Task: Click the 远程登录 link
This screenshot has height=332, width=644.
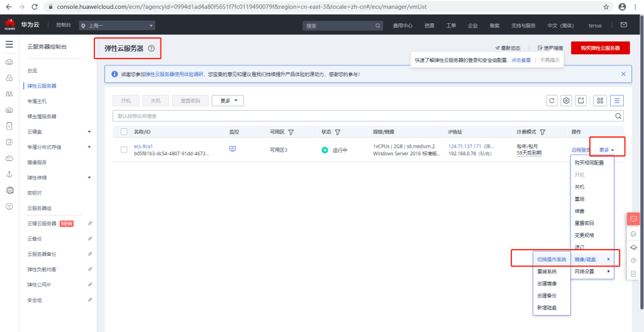Action: tap(580, 150)
